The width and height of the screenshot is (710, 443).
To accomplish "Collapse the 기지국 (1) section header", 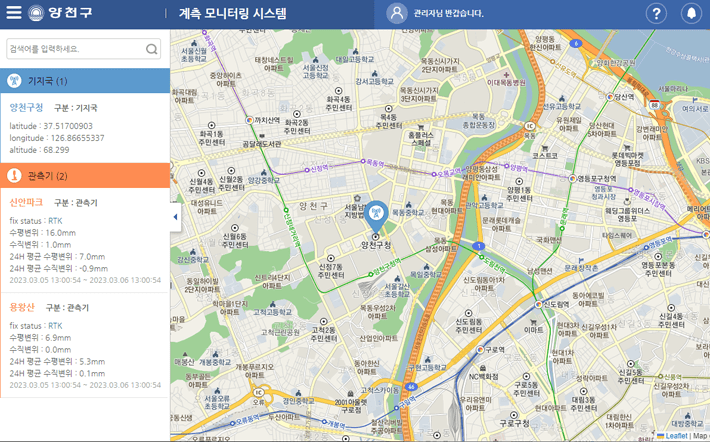I will click(x=85, y=81).
